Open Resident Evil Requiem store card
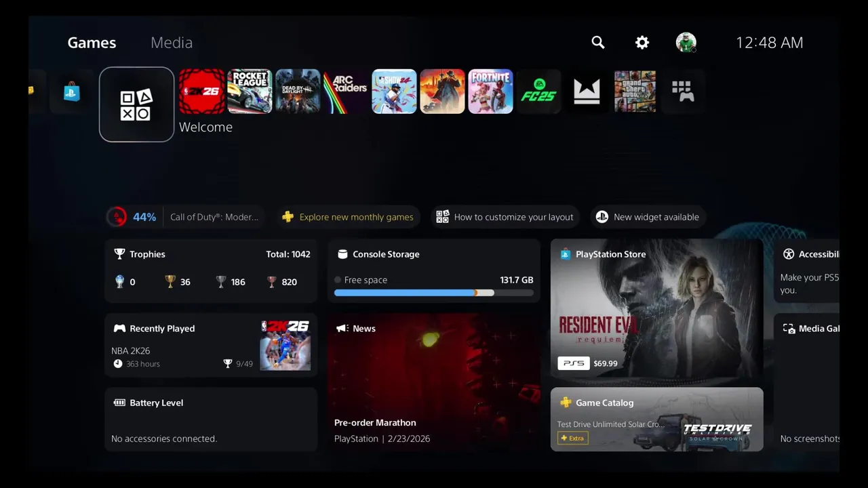 (656, 308)
